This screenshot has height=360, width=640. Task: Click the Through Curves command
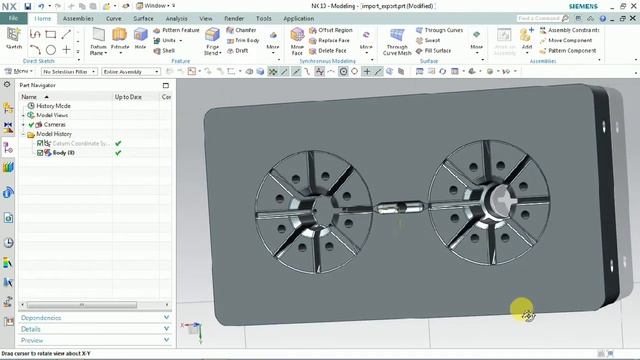pyautogui.click(x=439, y=30)
